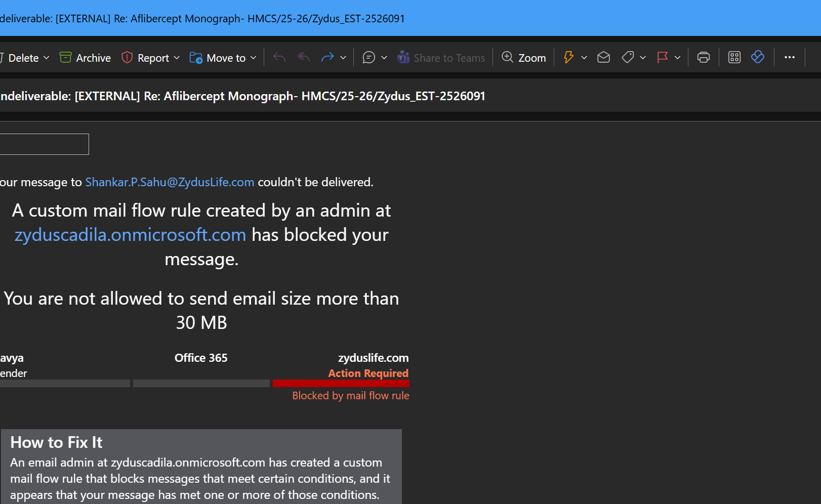
Task: Click the Viva Engage icon in toolbar
Action: tap(757, 58)
